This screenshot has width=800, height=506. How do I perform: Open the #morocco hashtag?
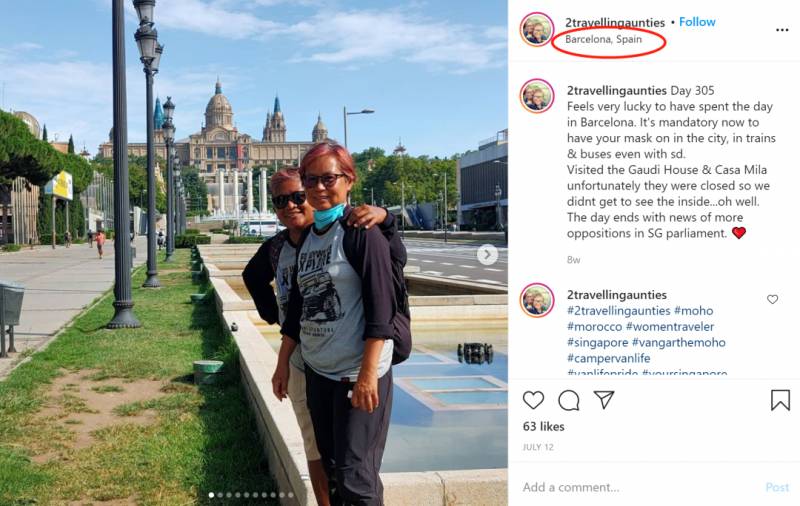(x=594, y=326)
